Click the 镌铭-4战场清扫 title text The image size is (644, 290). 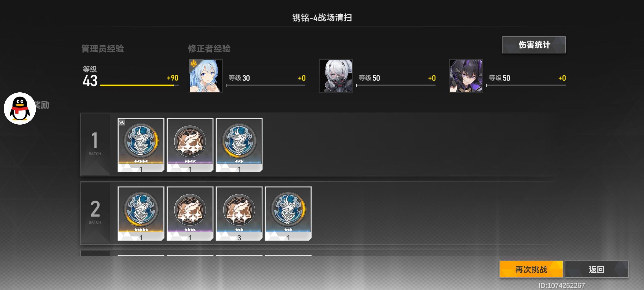coord(322,18)
